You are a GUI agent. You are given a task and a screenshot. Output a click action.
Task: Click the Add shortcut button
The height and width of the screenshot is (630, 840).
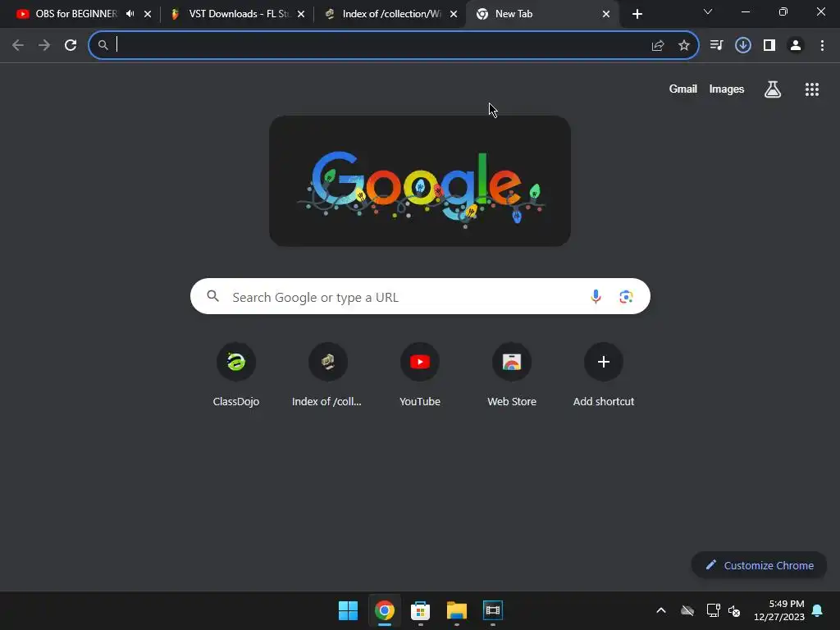point(604,374)
